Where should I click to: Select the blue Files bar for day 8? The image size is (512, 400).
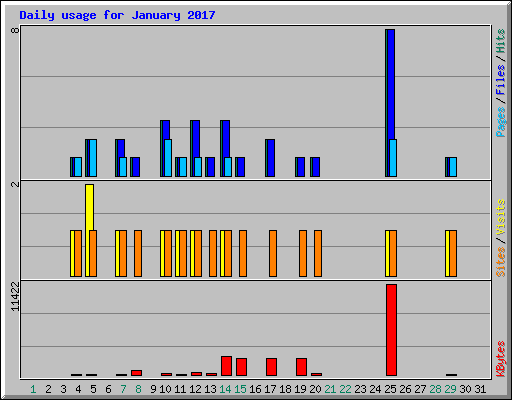[136, 167]
